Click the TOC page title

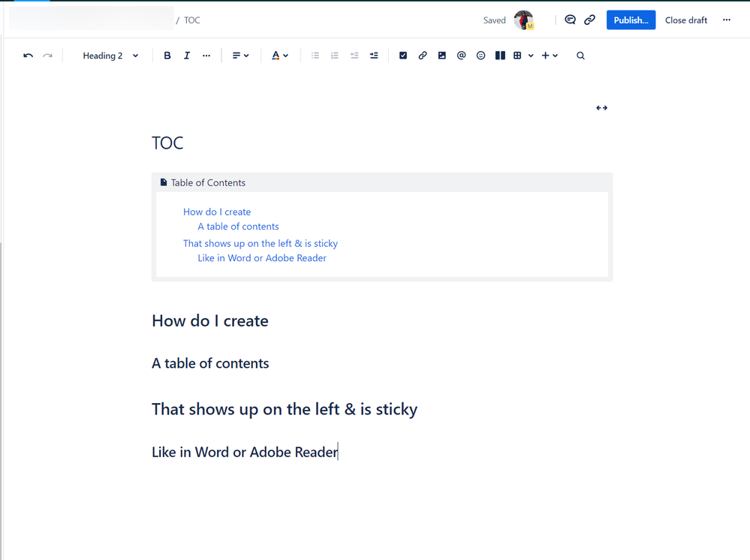pyautogui.click(x=167, y=143)
